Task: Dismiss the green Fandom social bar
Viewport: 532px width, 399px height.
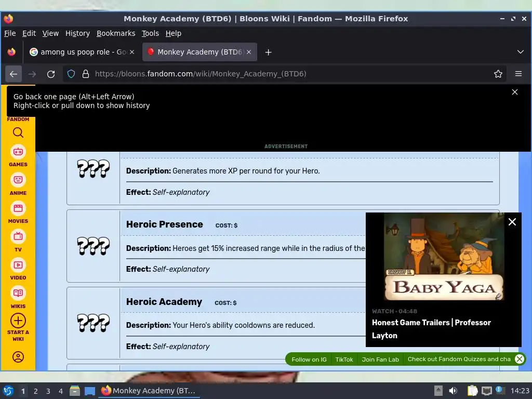Action: coord(520,359)
